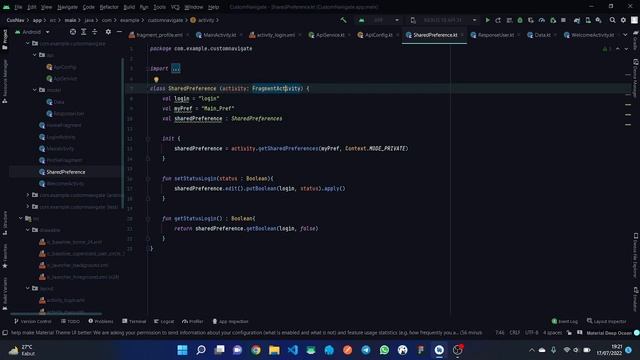Hide the Project panel with minus icon
Screen dimensions: 640x360
tap(119, 31)
